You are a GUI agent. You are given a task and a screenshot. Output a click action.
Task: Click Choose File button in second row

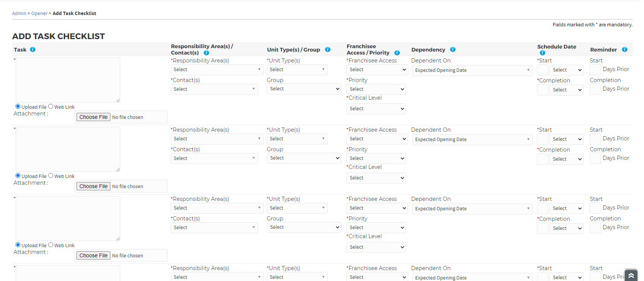tap(93, 186)
